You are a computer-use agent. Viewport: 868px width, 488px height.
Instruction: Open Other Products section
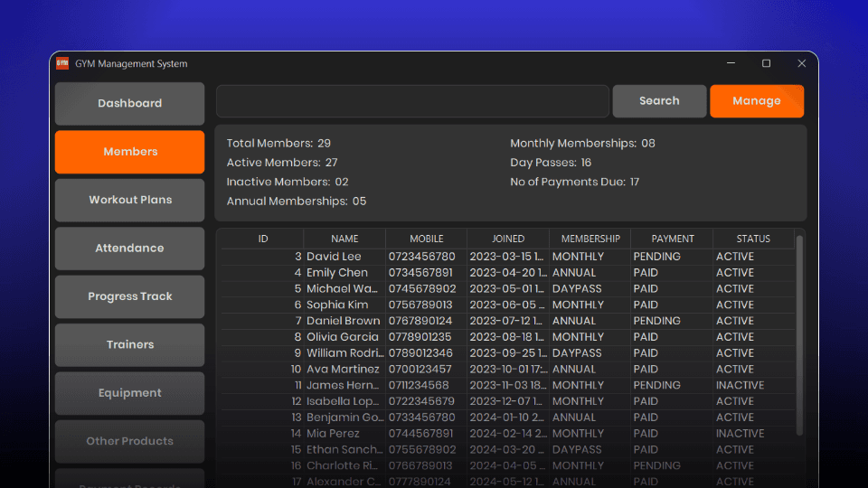(129, 441)
